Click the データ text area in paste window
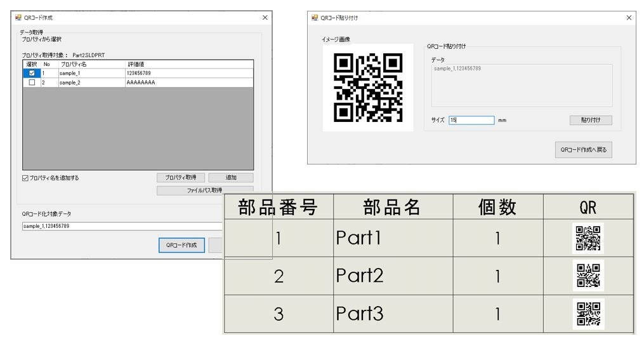 pyautogui.click(x=522, y=86)
